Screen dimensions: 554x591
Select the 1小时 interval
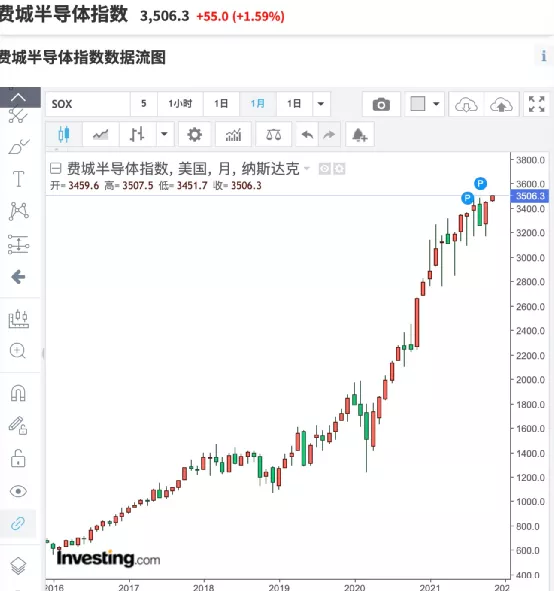(180, 104)
